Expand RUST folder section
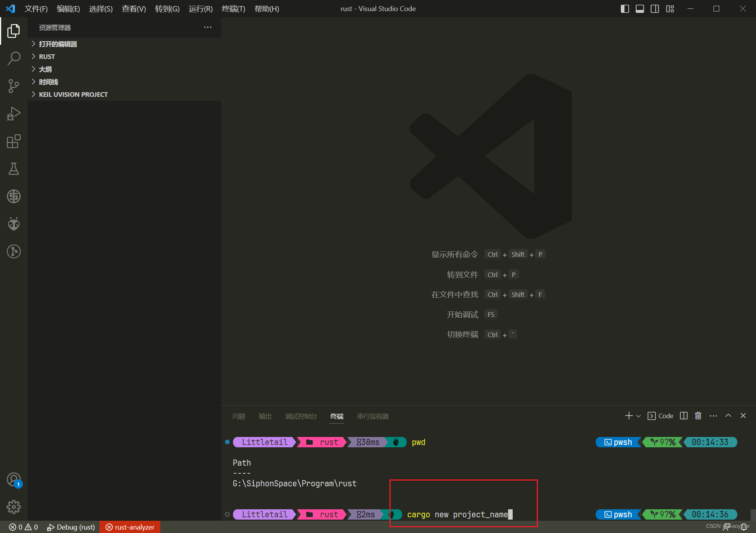This screenshot has height=533, width=756. click(124, 57)
